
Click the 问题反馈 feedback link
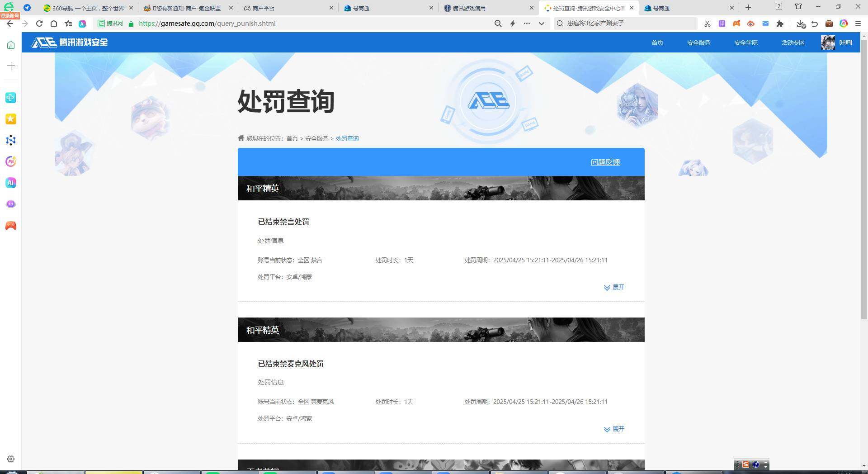(x=605, y=162)
